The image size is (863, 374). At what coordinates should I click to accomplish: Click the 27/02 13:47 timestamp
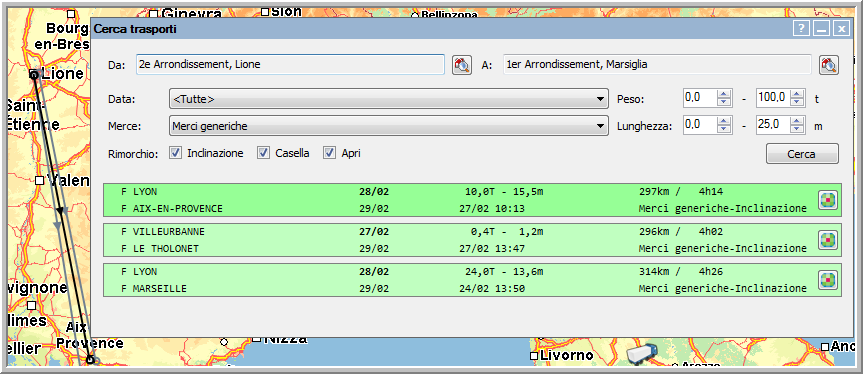click(491, 249)
